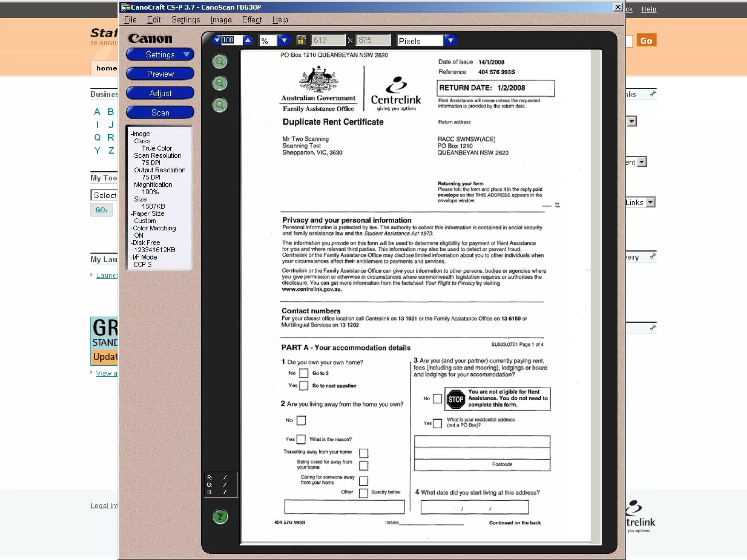Open the Image menu
This screenshot has height=560, width=747.
(x=221, y=20)
